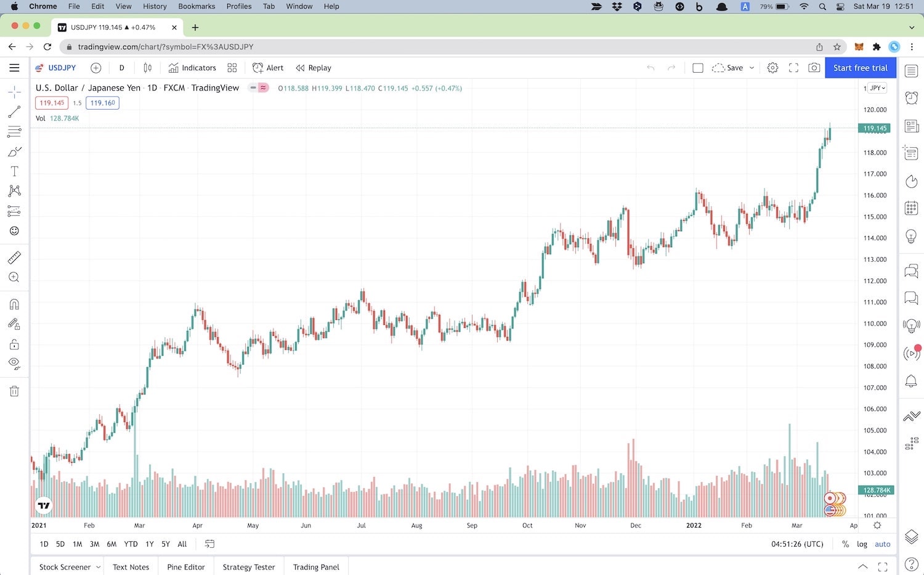
Task: Toggle auto scale
Action: point(883,544)
